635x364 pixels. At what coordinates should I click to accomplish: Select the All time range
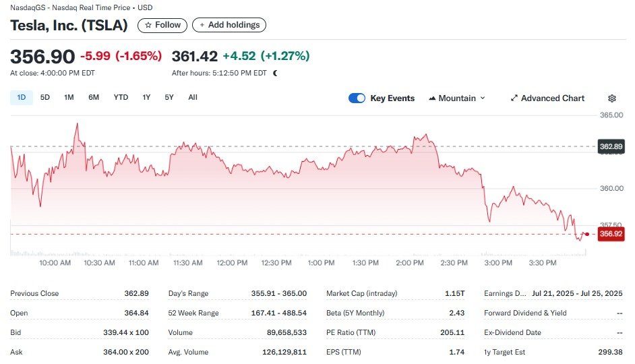pos(193,97)
